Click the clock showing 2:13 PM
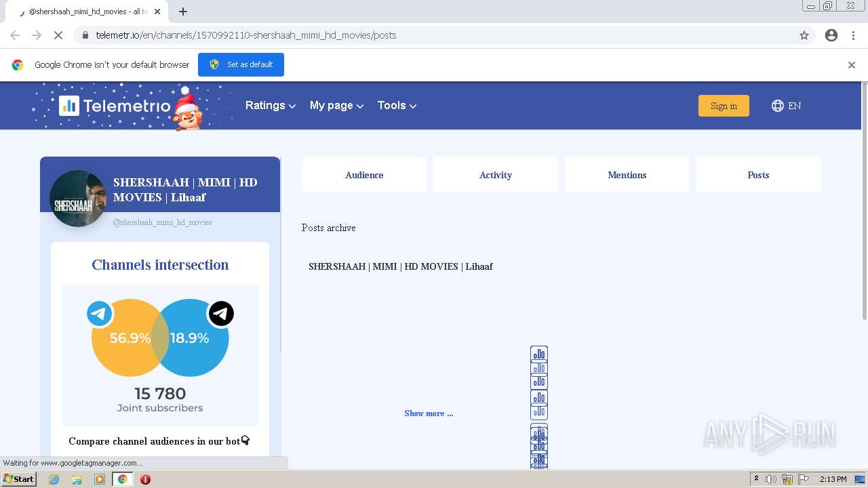 [x=833, y=479]
